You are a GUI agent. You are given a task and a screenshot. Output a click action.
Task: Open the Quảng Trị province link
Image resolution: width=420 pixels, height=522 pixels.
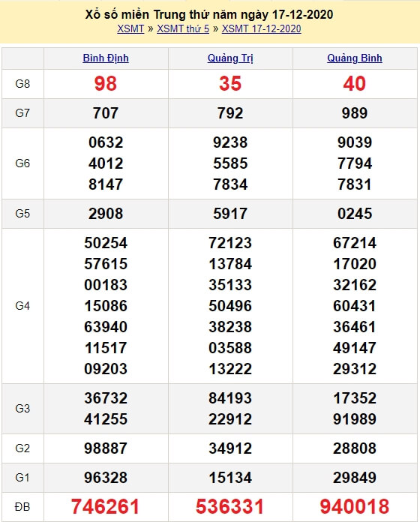pyautogui.click(x=230, y=58)
